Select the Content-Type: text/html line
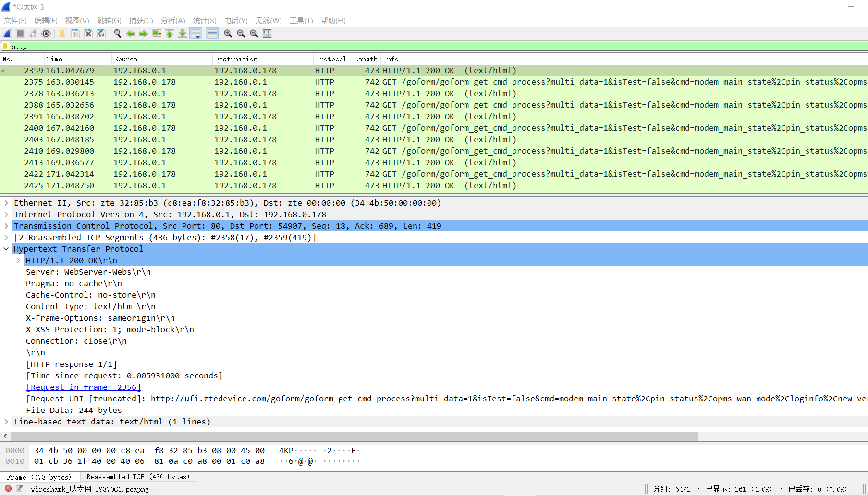The height and width of the screenshot is (496, 868). (x=91, y=307)
